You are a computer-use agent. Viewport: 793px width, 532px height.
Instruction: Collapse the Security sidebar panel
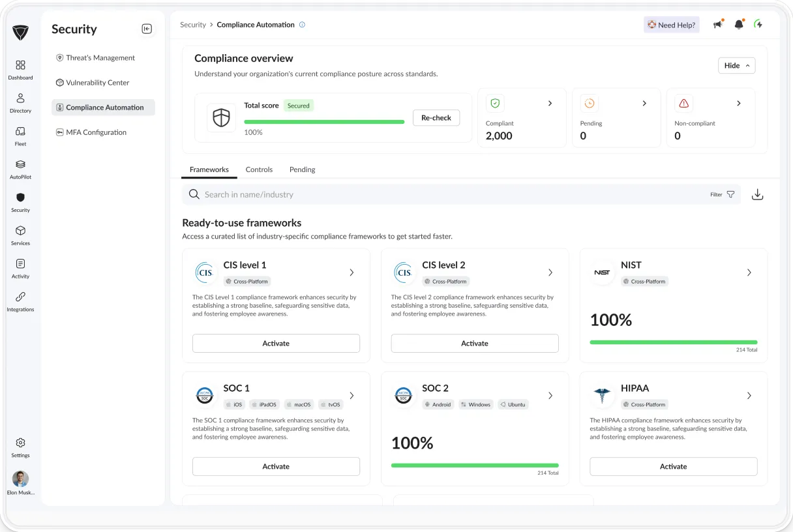tap(147, 29)
